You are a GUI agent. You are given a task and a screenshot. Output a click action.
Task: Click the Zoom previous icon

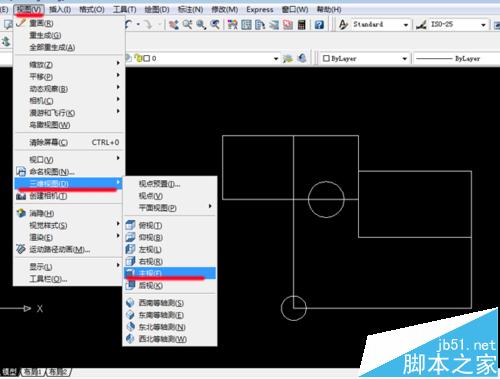[215, 24]
